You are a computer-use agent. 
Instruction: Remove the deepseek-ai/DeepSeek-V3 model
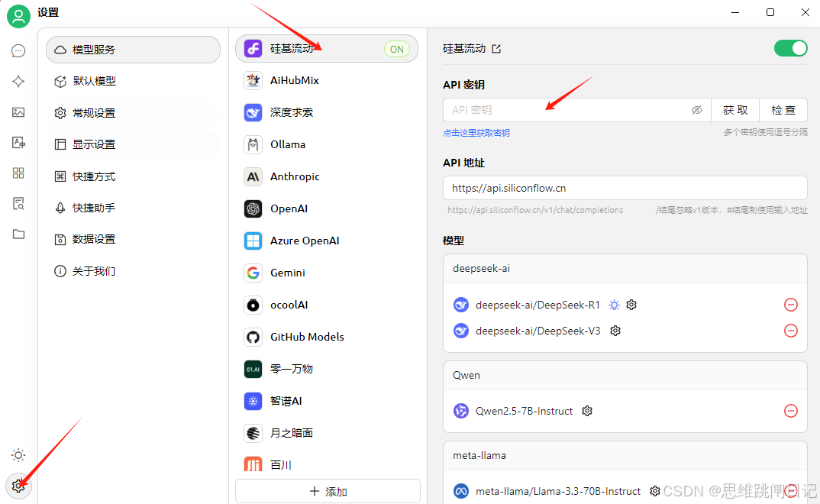click(x=791, y=331)
